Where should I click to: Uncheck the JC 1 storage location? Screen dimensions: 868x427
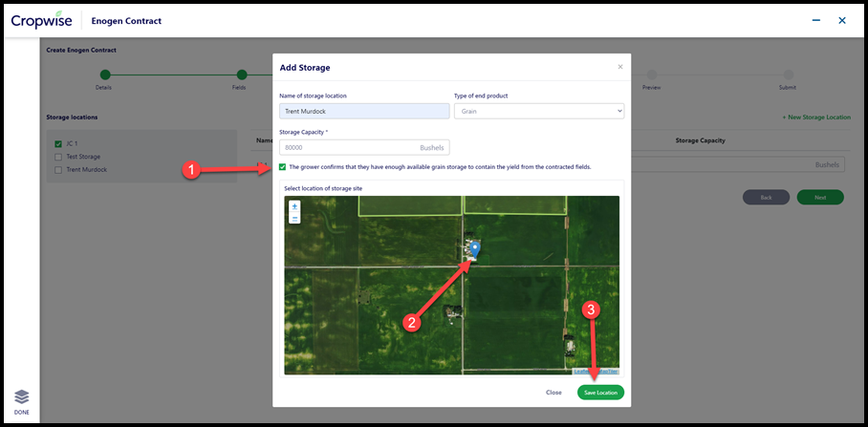point(58,144)
